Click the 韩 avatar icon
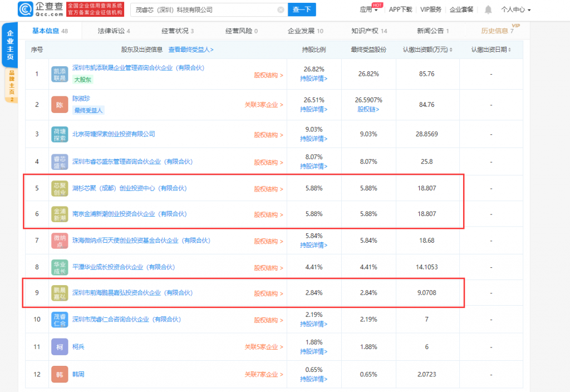The width and height of the screenshot is (570, 392). [x=60, y=374]
